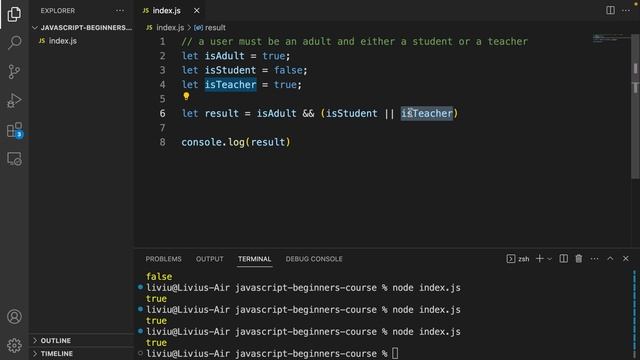Click the isAdult variable on line 2
The width and height of the screenshot is (640, 360).
tap(224, 56)
